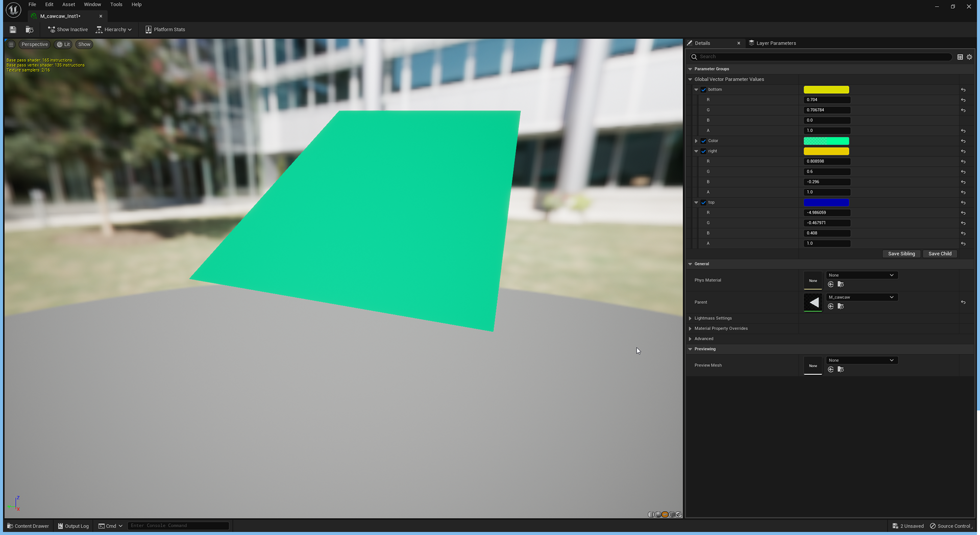Open the Edit menu
980x535 pixels.
[x=49, y=5]
